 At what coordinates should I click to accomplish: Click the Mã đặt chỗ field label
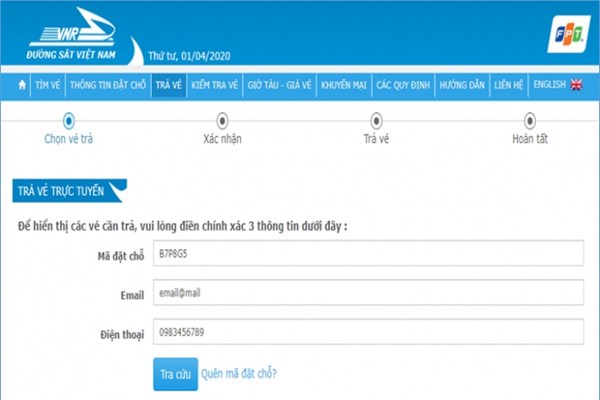(121, 256)
